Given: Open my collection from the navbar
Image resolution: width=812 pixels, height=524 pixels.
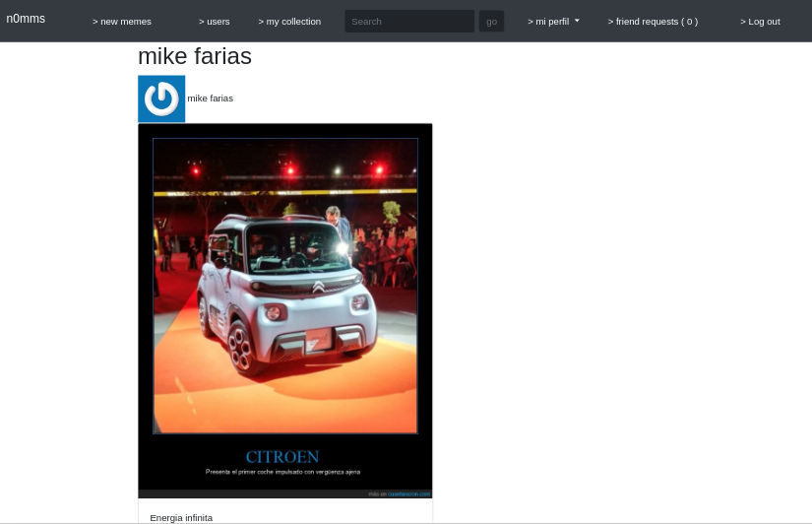Looking at the screenshot, I should tap(289, 22).
